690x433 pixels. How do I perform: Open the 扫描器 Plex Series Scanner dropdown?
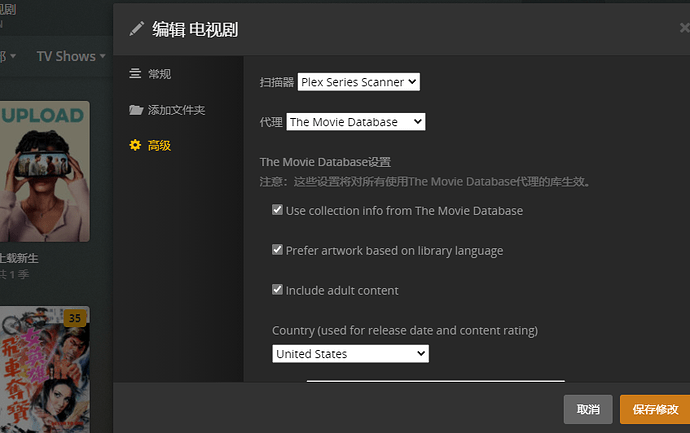358,82
